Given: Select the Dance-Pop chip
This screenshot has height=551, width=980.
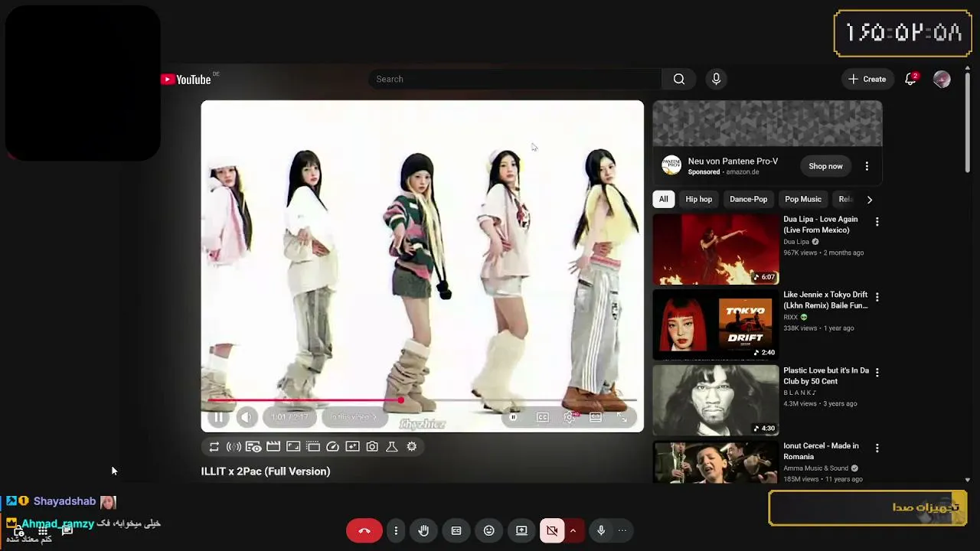Looking at the screenshot, I should 749,200.
